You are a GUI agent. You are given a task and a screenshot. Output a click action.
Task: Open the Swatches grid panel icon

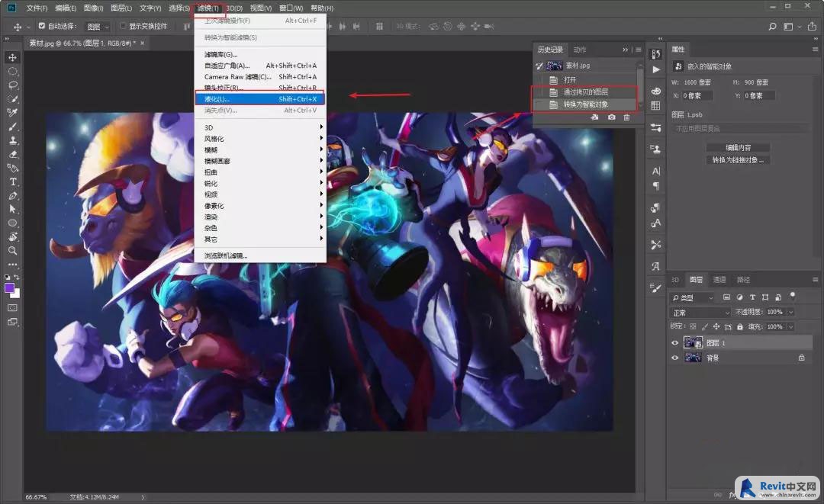[656, 105]
